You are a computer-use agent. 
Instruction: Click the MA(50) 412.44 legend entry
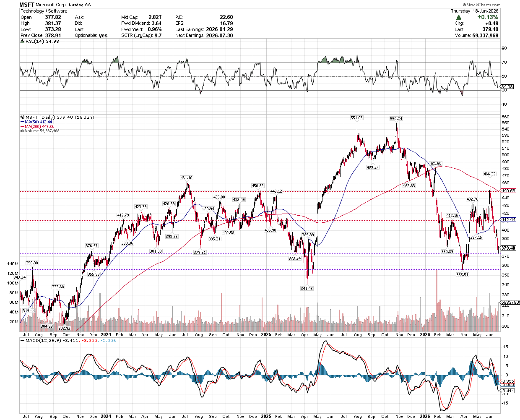pyautogui.click(x=36, y=122)
